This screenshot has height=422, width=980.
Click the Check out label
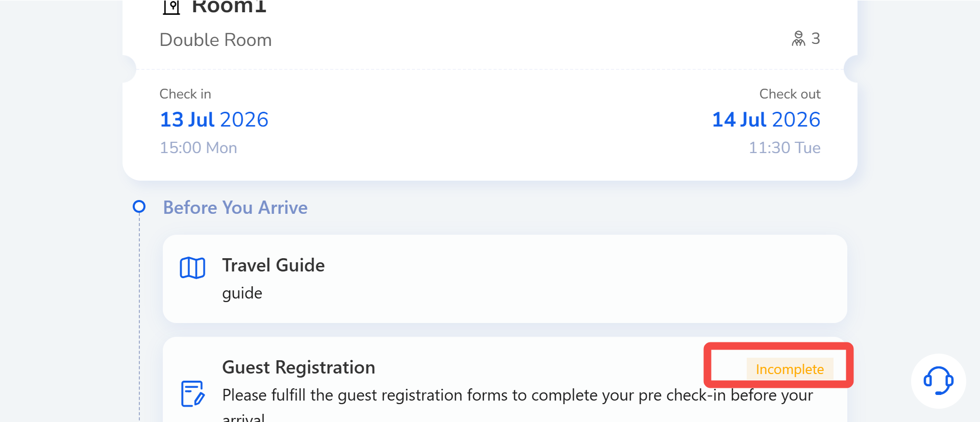tap(790, 94)
